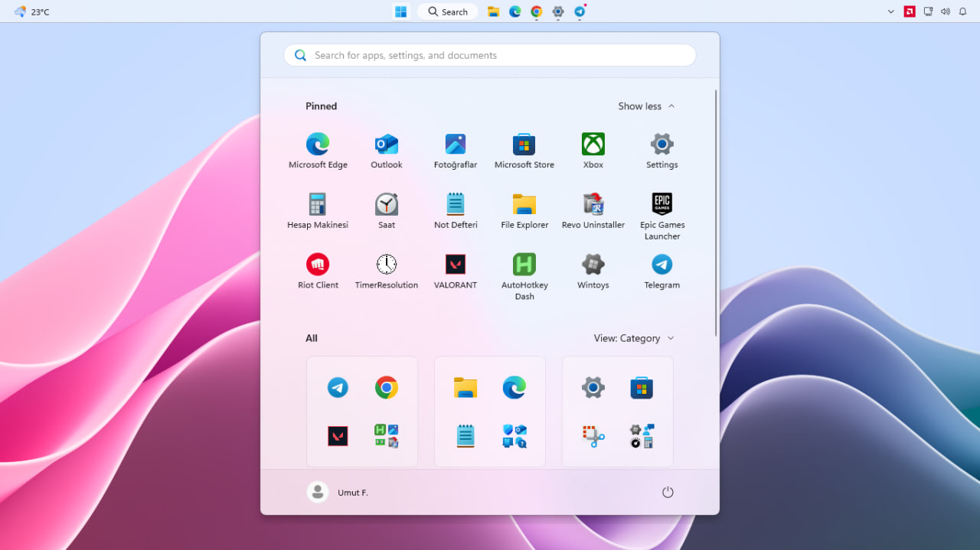Open the security tools folder in second group
This screenshot has height=550, width=980.
tap(514, 436)
